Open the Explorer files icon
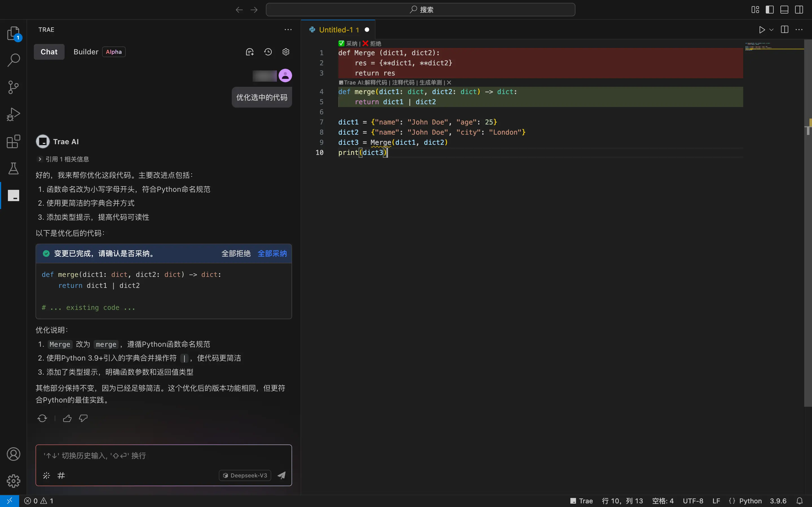 14,34
